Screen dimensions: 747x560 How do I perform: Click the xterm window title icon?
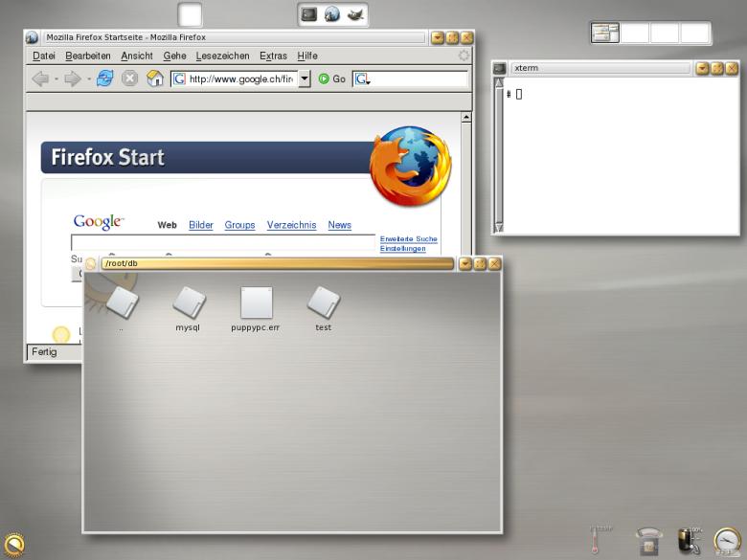[x=499, y=68]
